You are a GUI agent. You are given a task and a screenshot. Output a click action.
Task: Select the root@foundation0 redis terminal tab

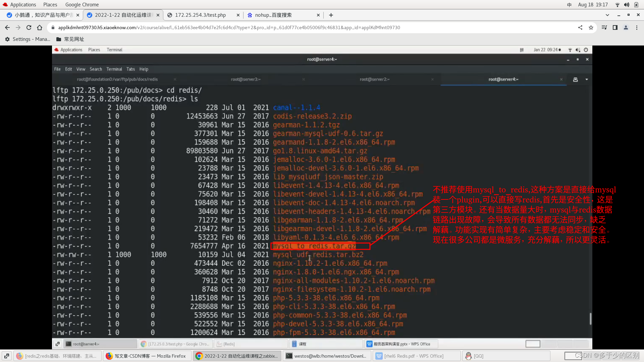click(117, 79)
